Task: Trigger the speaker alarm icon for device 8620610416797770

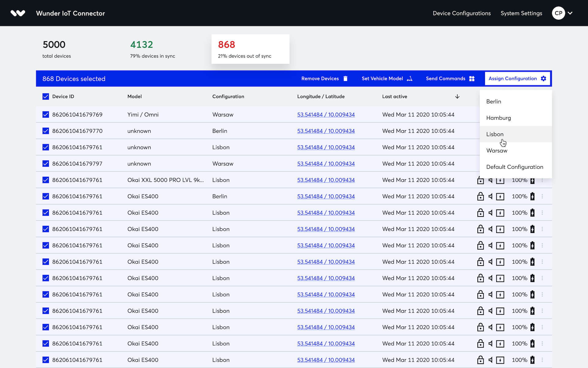Action: pos(490,131)
